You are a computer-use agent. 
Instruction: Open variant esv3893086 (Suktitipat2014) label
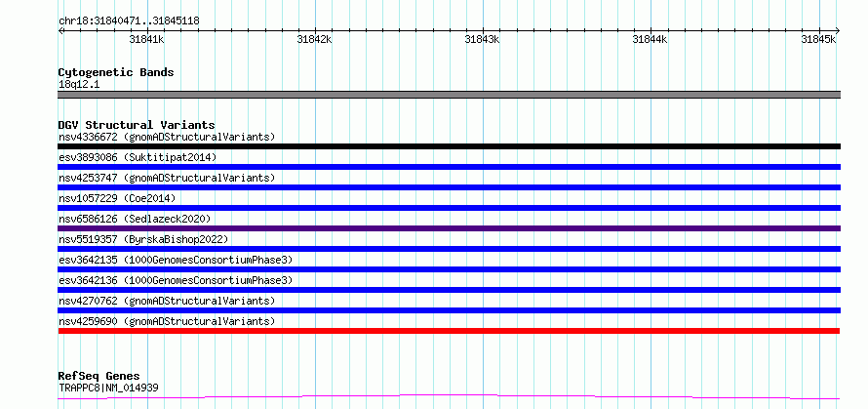pyautogui.click(x=138, y=157)
